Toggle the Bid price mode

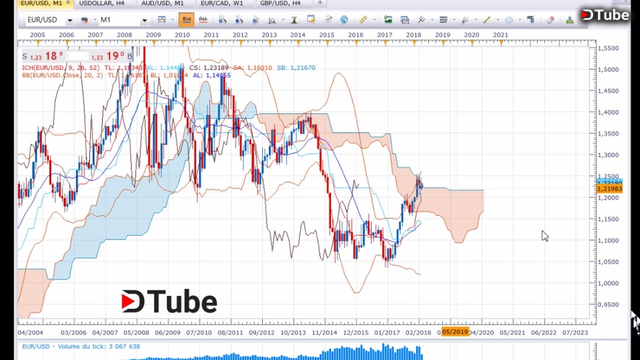pos(187,20)
